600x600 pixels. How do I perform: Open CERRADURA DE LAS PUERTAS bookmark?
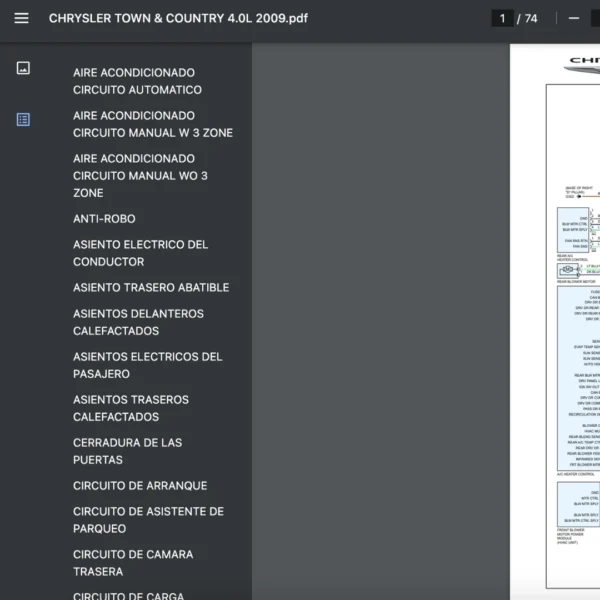[x=127, y=451]
